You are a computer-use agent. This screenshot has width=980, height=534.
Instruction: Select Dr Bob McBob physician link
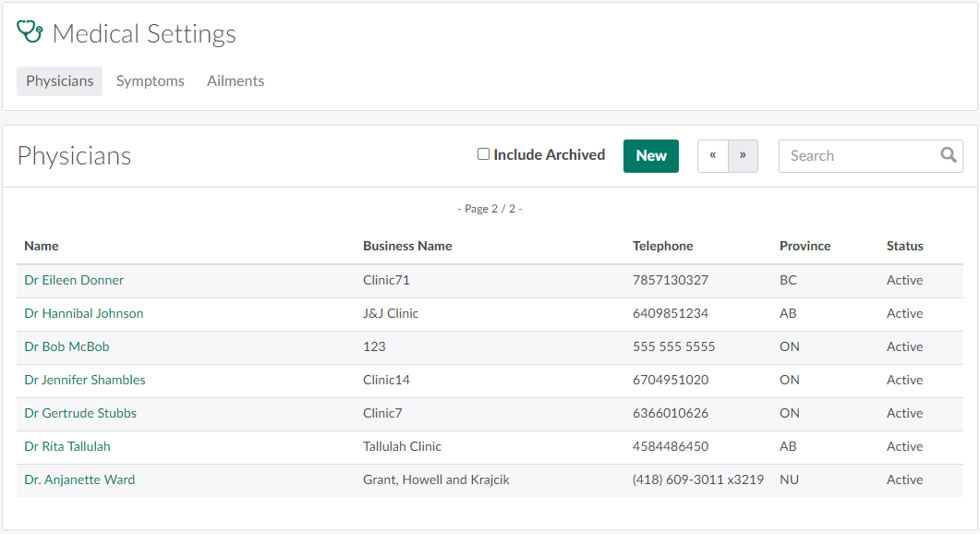(x=67, y=346)
